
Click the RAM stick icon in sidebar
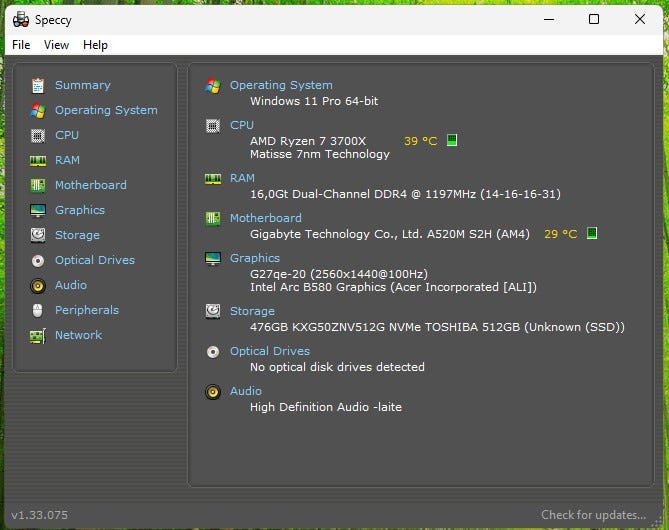click(38, 160)
